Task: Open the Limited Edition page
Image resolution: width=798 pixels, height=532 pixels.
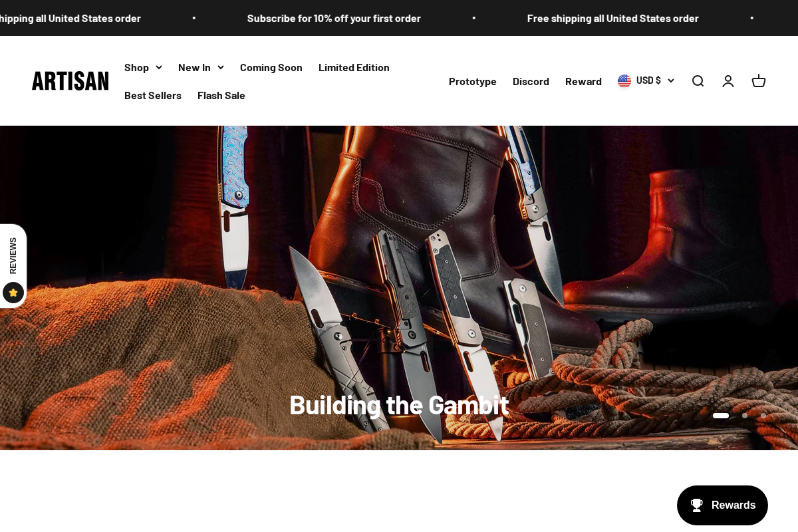Action: click(x=354, y=66)
